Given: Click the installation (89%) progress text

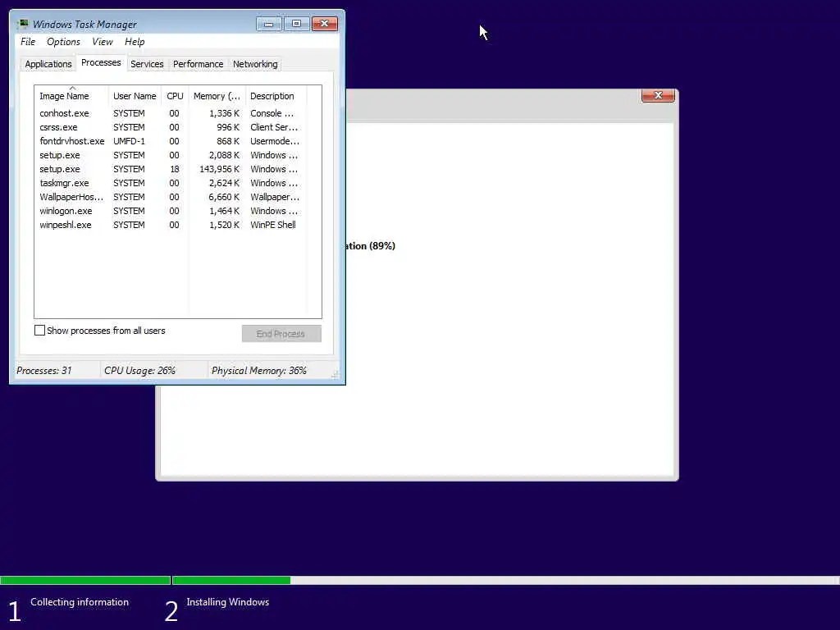Looking at the screenshot, I should (371, 246).
